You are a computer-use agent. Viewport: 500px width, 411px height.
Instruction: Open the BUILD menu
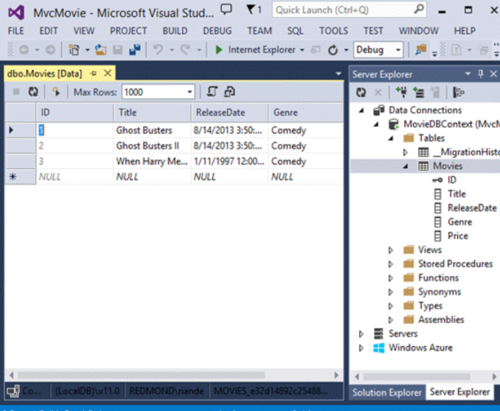click(175, 31)
